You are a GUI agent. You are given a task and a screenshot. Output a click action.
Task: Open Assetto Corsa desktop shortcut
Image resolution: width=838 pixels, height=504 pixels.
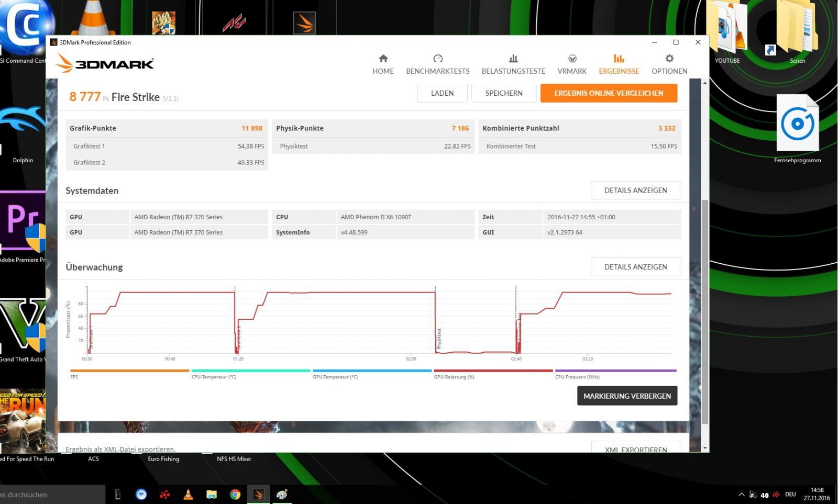(234, 23)
